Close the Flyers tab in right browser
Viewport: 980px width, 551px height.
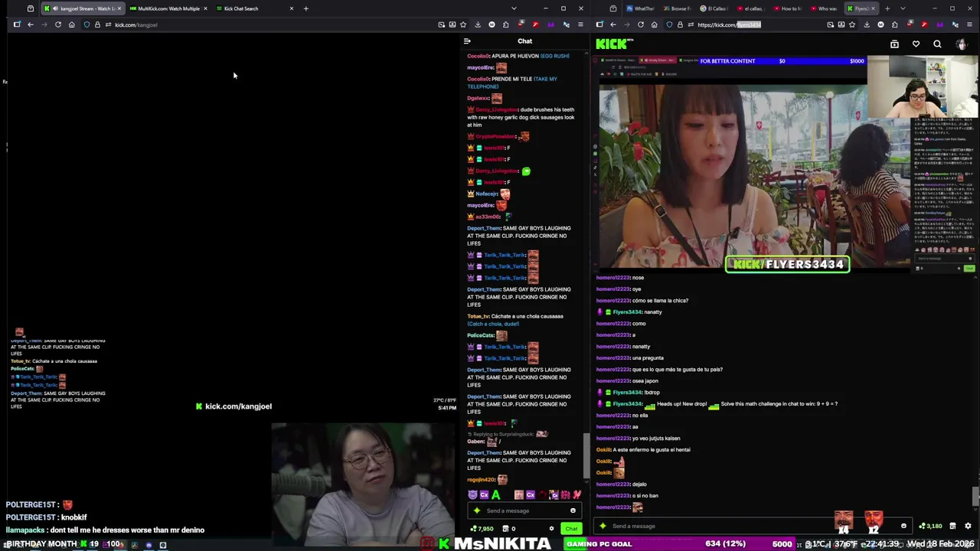(x=874, y=8)
